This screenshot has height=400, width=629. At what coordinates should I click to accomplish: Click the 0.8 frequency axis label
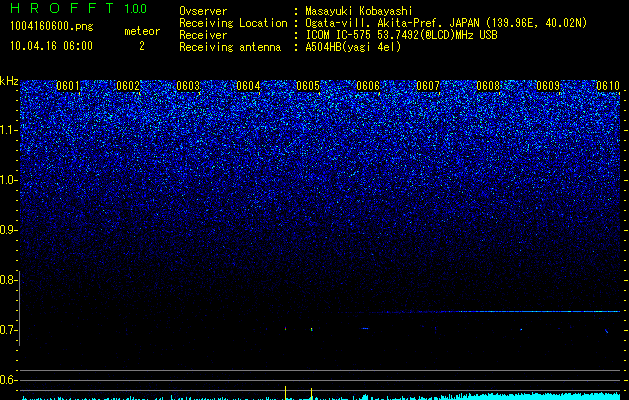pyautogui.click(x=8, y=280)
